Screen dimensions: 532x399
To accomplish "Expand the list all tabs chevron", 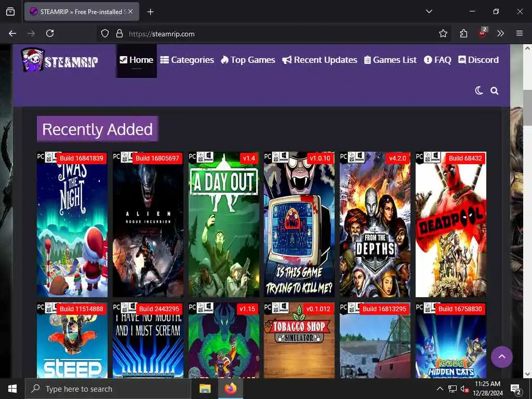I will (429, 11).
